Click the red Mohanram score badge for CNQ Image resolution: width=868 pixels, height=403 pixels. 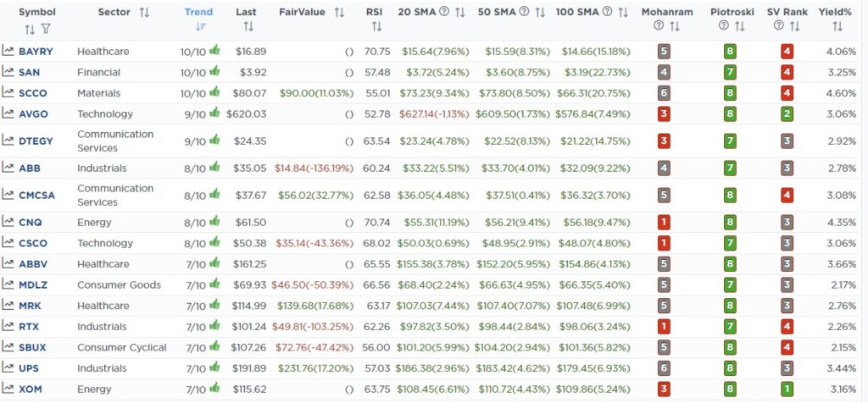pyautogui.click(x=664, y=222)
